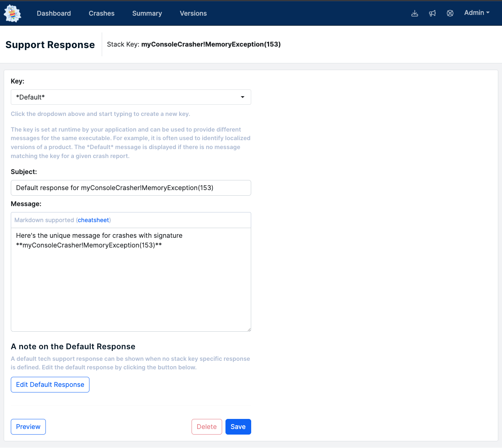Delete this support response

coord(206,427)
